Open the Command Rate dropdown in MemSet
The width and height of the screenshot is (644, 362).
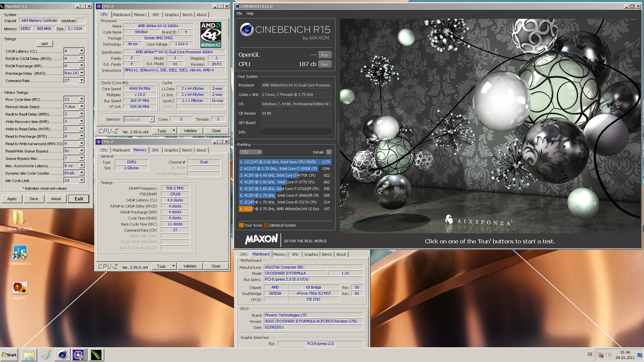coord(82,80)
